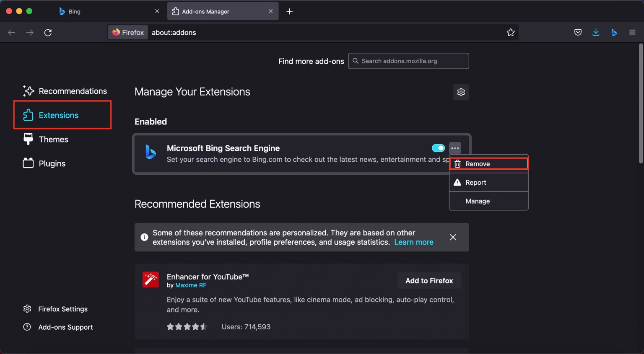Save the page to Pocket
Screen dimensions: 644x354
[x=578, y=32]
